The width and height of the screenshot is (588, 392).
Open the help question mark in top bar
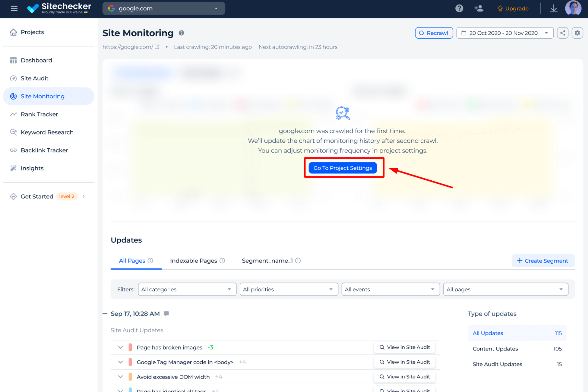tap(459, 9)
